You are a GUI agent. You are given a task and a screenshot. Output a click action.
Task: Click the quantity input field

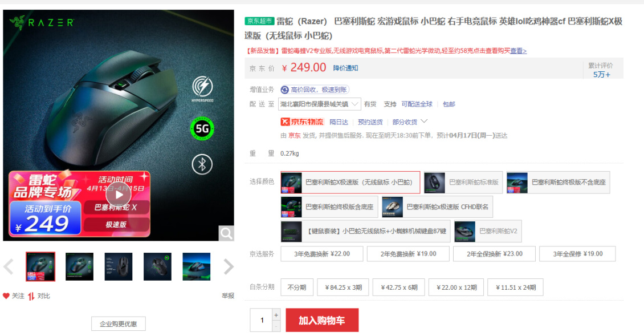click(262, 320)
